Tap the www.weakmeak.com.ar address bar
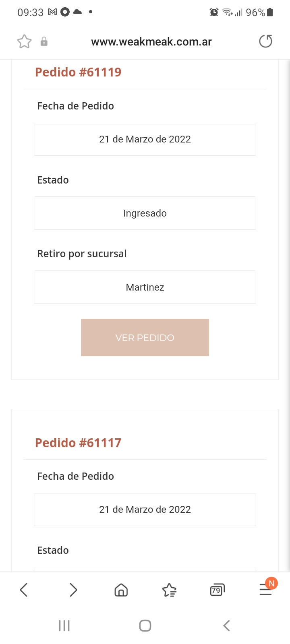Screen dimensions: 290x644 pyautogui.click(x=151, y=41)
